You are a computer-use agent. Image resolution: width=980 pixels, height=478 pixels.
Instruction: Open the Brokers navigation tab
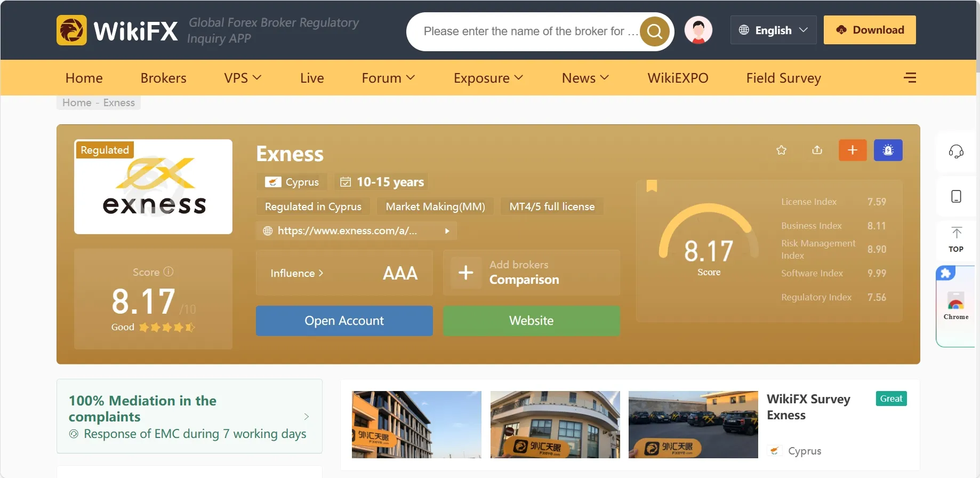coord(164,78)
